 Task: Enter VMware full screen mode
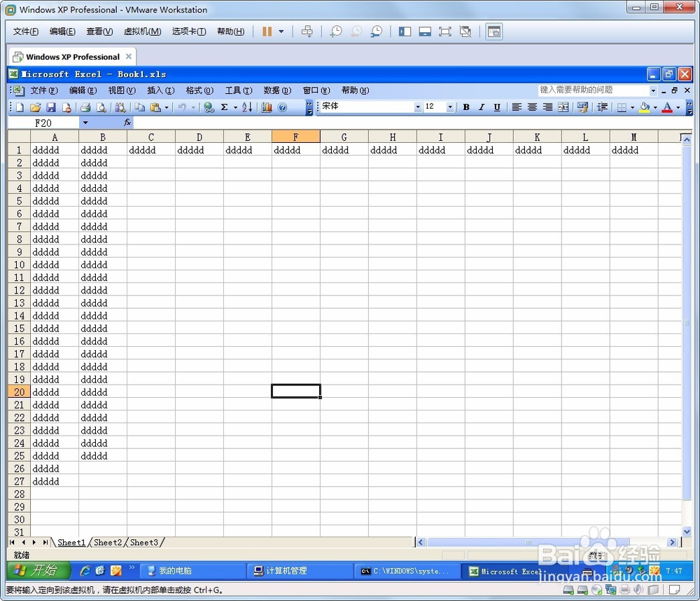pos(444,32)
